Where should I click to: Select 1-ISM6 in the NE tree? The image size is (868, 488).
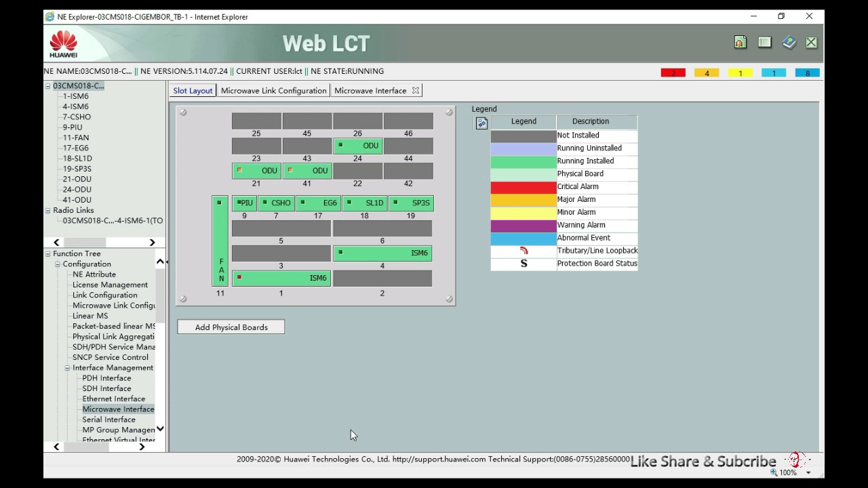pos(75,96)
